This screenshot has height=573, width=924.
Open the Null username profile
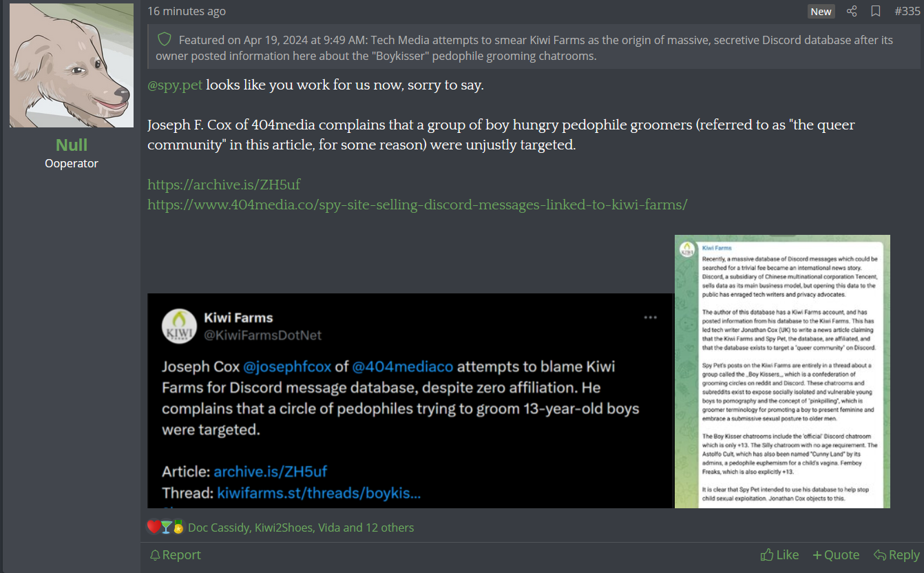[x=72, y=145]
